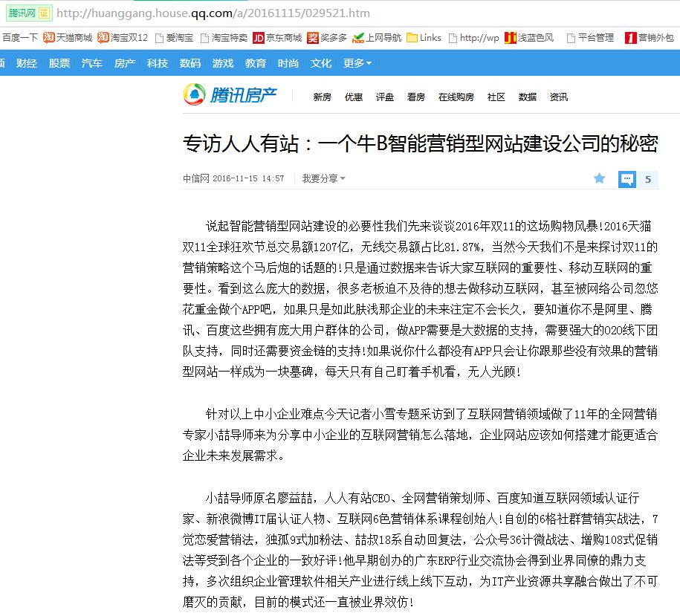Screen dimensions: 680x616
Task: Click the 淘宝双12 bookmark icon
Action: coord(103,38)
